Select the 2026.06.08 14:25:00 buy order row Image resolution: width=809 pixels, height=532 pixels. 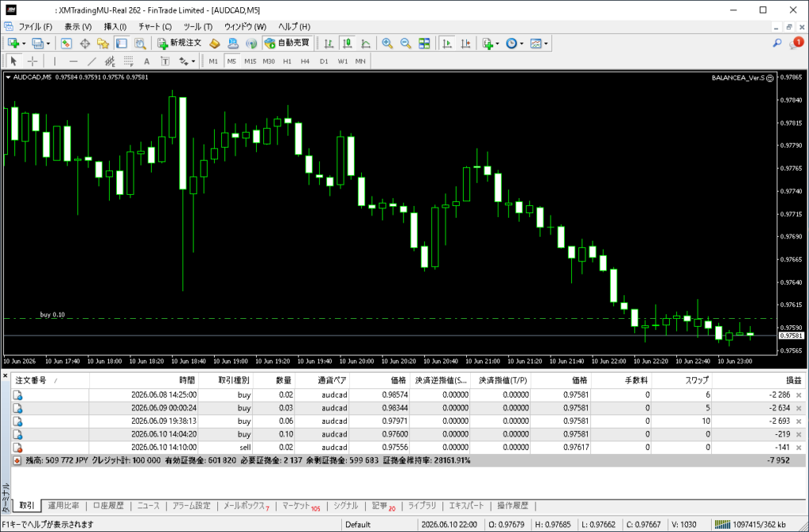click(408, 395)
